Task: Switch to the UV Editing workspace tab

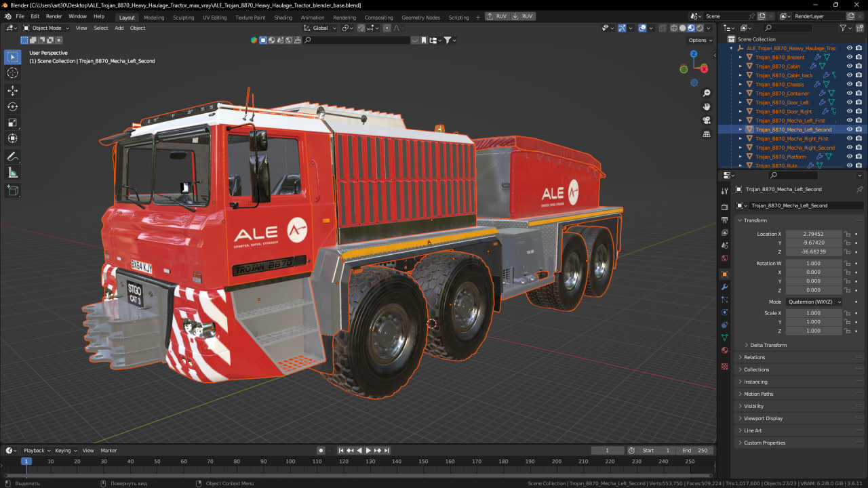Action: (x=215, y=17)
